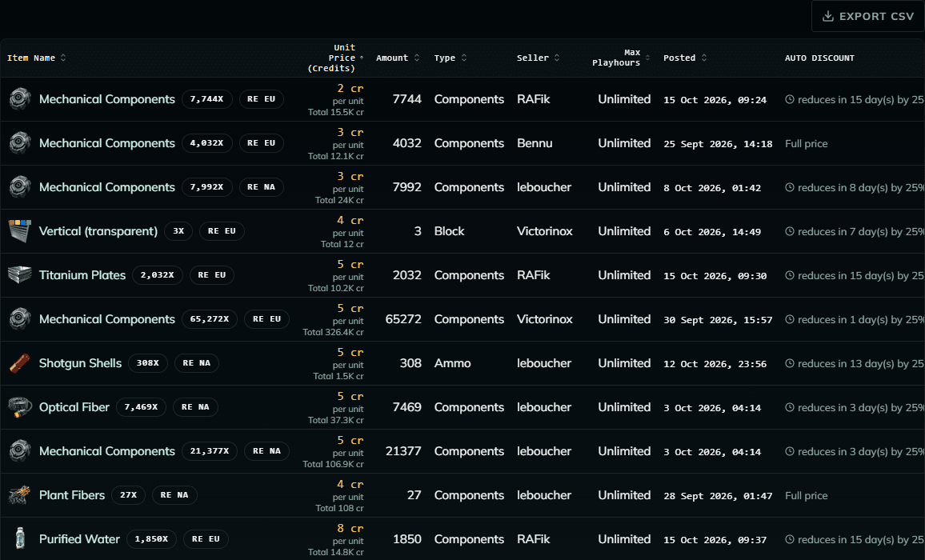Screen dimensions: 925x560
Task: Click 'Total 326.4K cr' text
Action: (333, 332)
